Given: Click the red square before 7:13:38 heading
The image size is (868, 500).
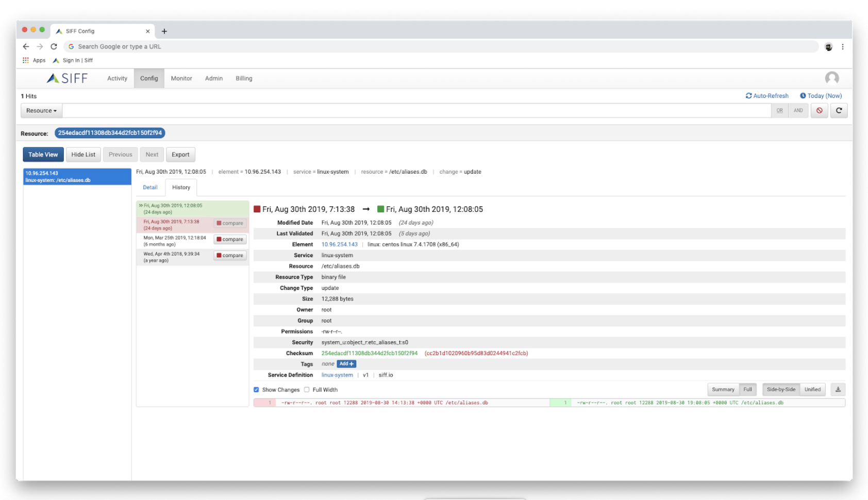Looking at the screenshot, I should (257, 209).
